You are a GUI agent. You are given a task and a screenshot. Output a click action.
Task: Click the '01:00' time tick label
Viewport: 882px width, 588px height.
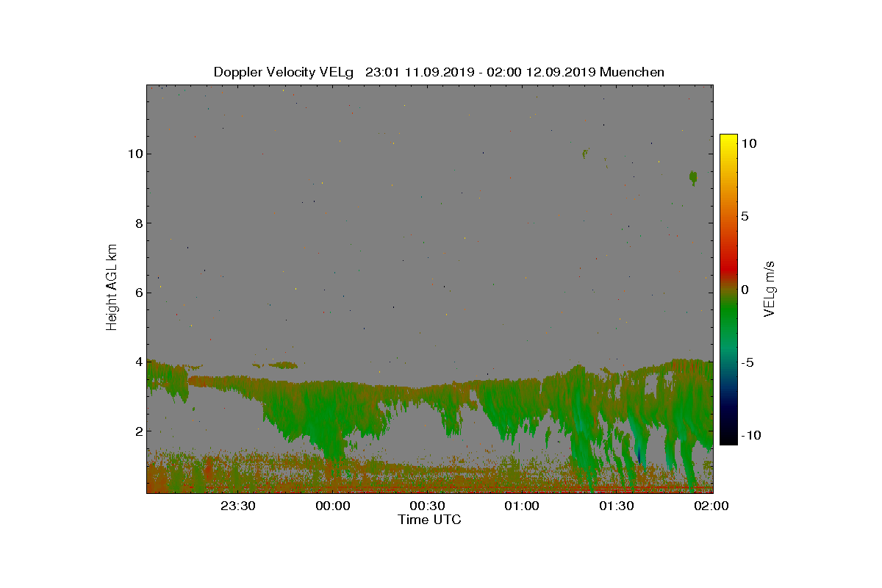pyautogui.click(x=522, y=506)
